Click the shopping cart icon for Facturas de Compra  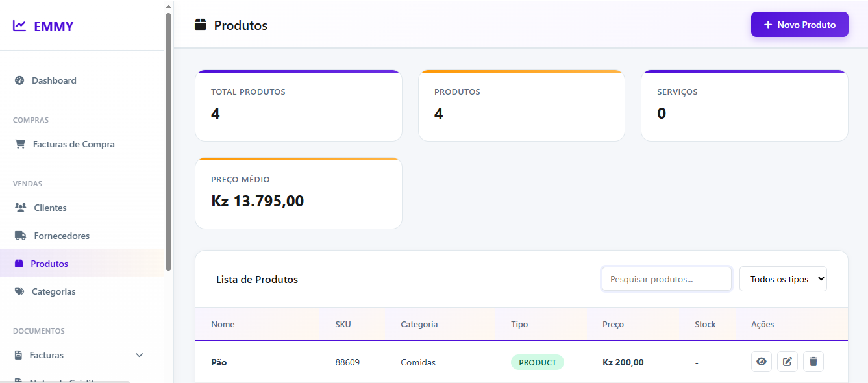click(20, 144)
